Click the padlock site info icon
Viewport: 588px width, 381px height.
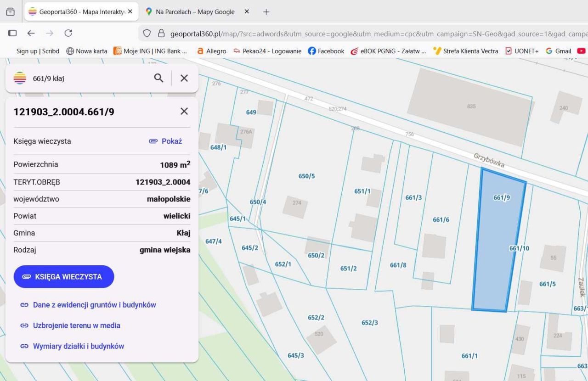(161, 33)
